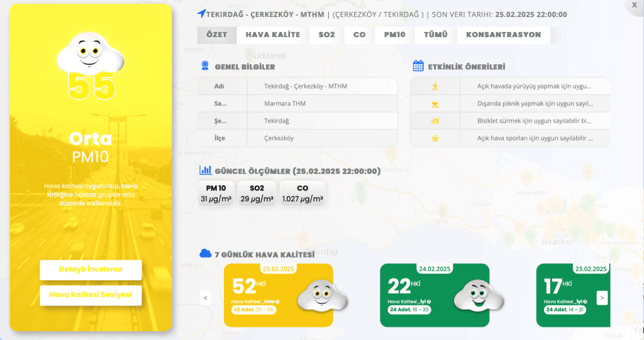Click the CO 1.027 µg/m³ measurement tile
This screenshot has height=340, width=644.
pyautogui.click(x=303, y=194)
